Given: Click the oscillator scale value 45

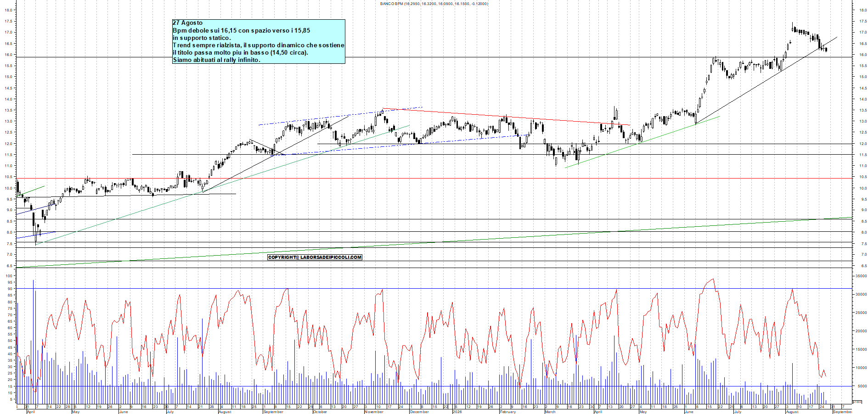Looking at the screenshot, I should pos(10,347).
